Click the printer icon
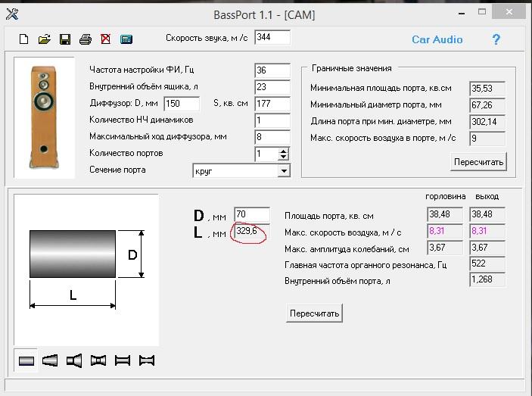The image size is (532, 396). (86, 39)
